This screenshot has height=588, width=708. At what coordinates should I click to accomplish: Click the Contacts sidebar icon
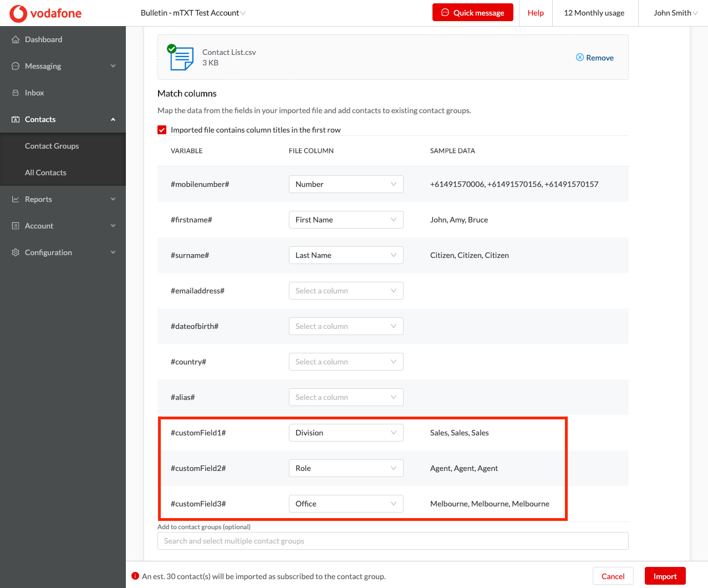tap(14, 119)
